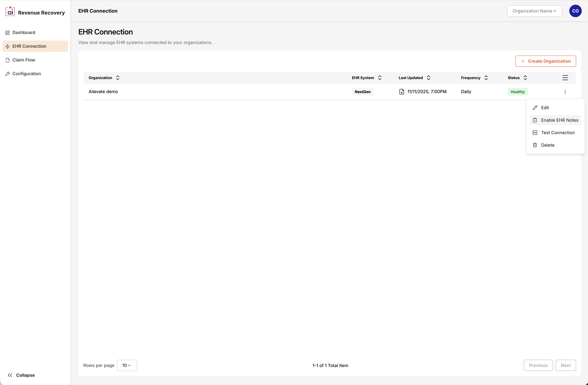
Task: Expand the Last Updated sort chevron
Action: tap(429, 78)
